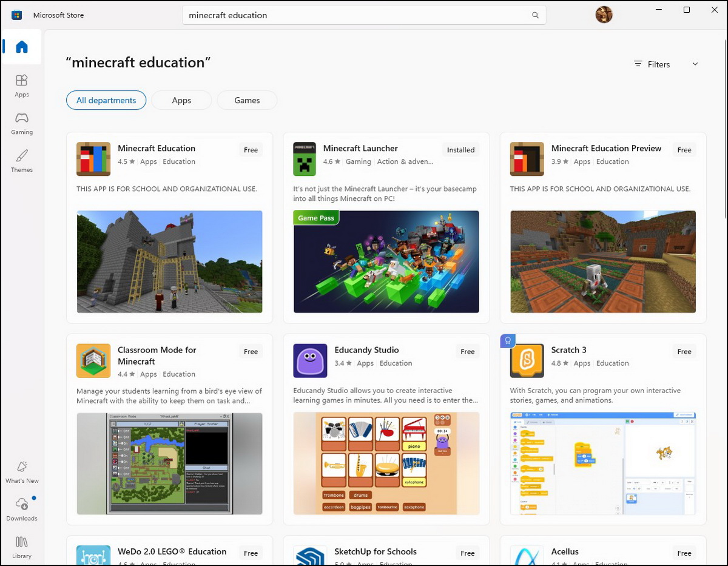Click the SketchUp for Schools icon
This screenshot has height=566, width=728.
pyautogui.click(x=310, y=556)
